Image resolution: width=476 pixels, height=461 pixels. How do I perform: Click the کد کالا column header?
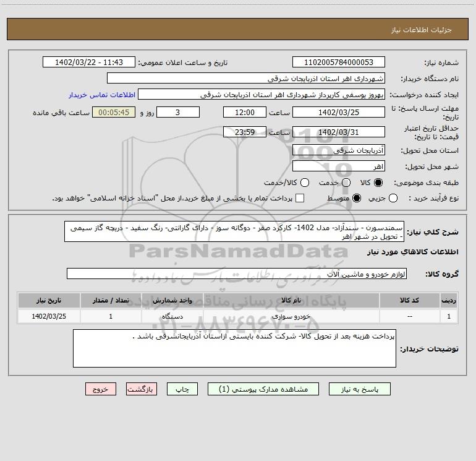pyautogui.click(x=409, y=301)
